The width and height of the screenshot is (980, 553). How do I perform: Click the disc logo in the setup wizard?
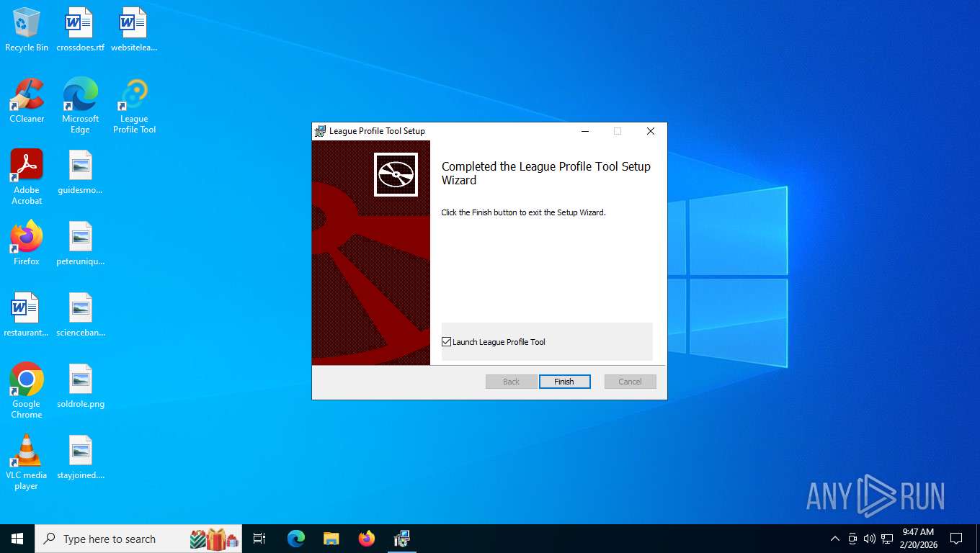point(396,174)
